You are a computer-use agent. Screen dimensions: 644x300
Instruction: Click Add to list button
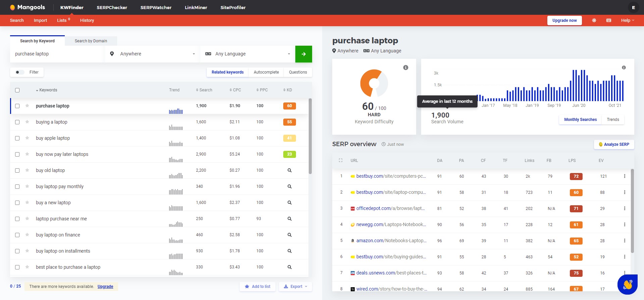(x=258, y=287)
